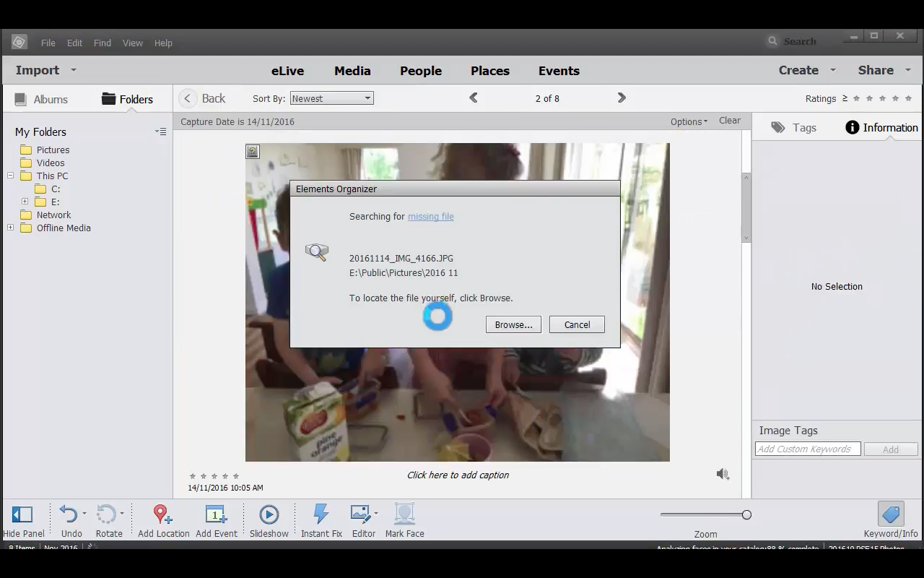Open the Find menu
The height and width of the screenshot is (578, 924).
point(103,43)
